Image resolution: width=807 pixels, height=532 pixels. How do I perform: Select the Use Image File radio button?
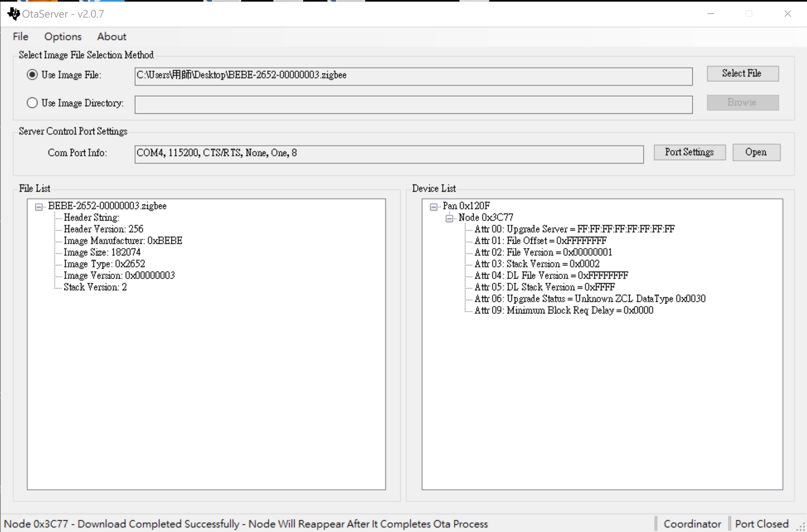tap(32, 75)
